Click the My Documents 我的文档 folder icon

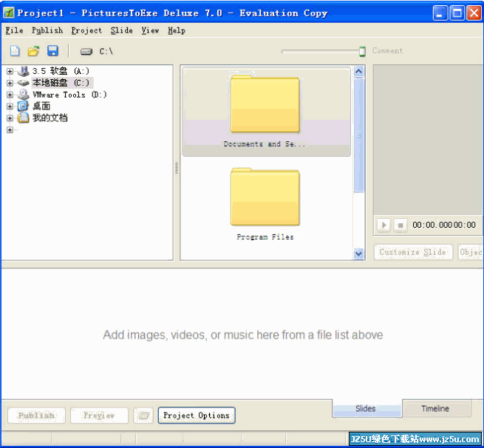pos(23,118)
